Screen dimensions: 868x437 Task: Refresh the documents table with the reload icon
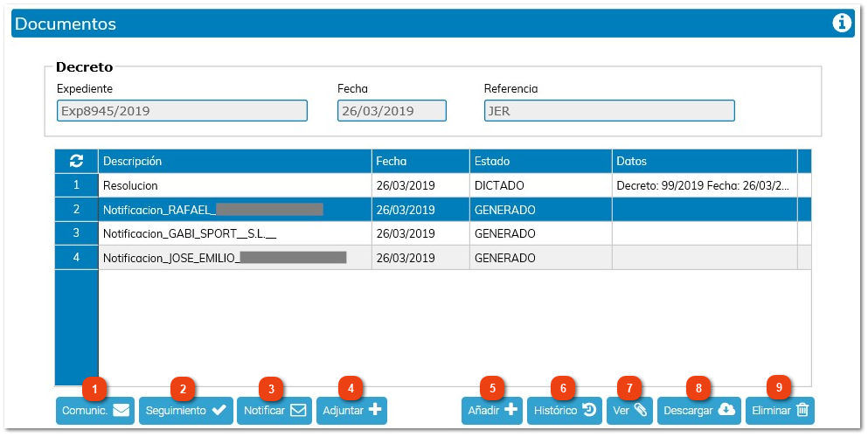[76, 161]
